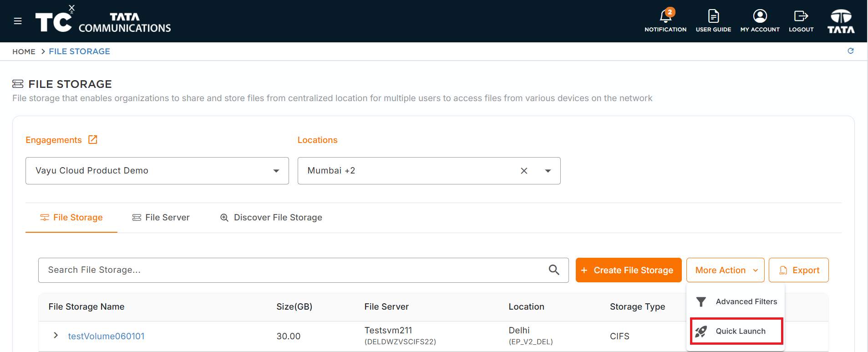Open testVolume060101 storage link
868x352 pixels.
tap(106, 336)
